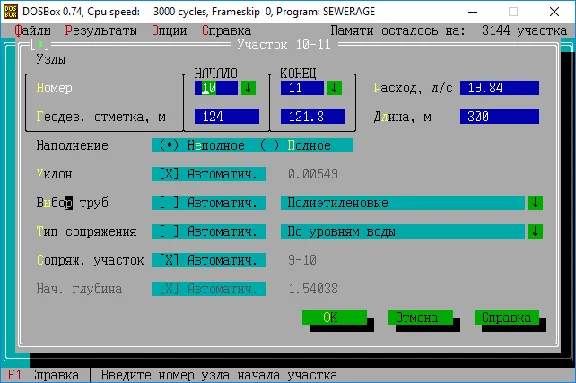Viewport: 576px width, 383px height.
Task: Click the dialog close marker at top-left corner
Action: pos(40,45)
